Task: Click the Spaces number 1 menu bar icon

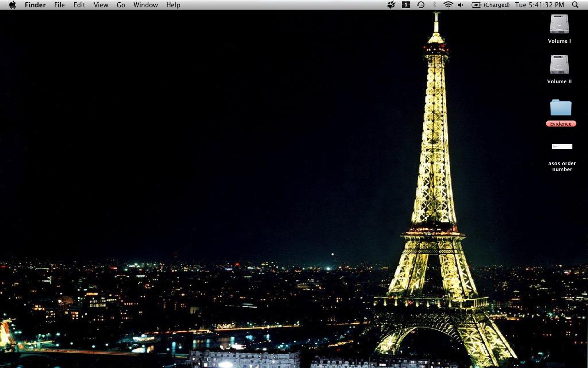Action: coord(406,5)
